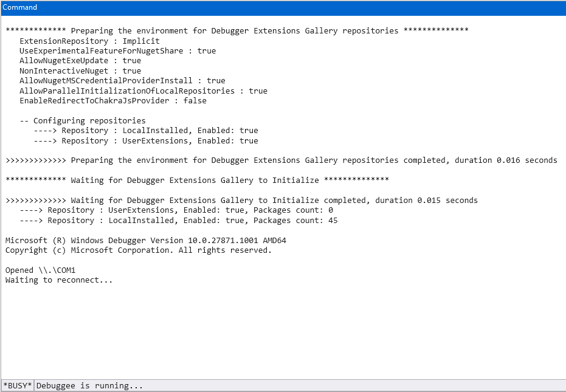The image size is (566, 392).
Task: Focus the 'Debuggee is running...' command input
Action: [x=298, y=386]
